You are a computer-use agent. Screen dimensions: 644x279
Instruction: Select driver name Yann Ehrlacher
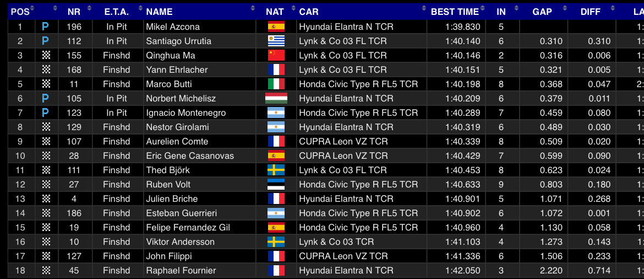[x=177, y=70]
